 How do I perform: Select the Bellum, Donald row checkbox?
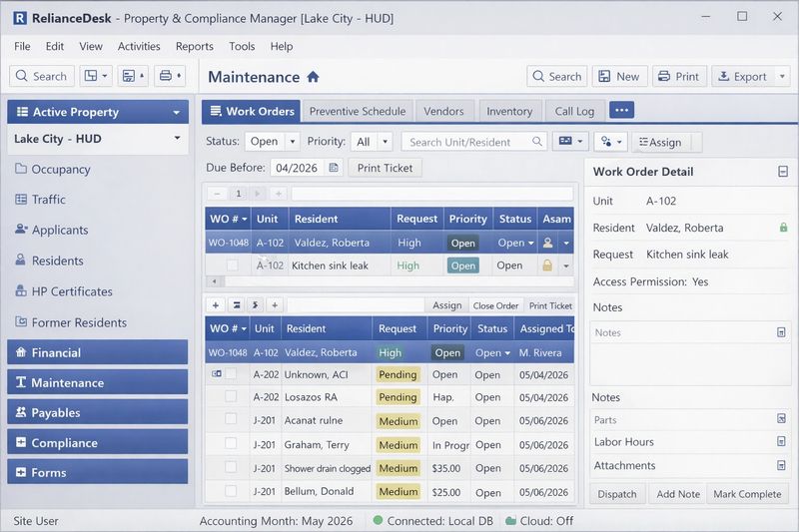231,492
